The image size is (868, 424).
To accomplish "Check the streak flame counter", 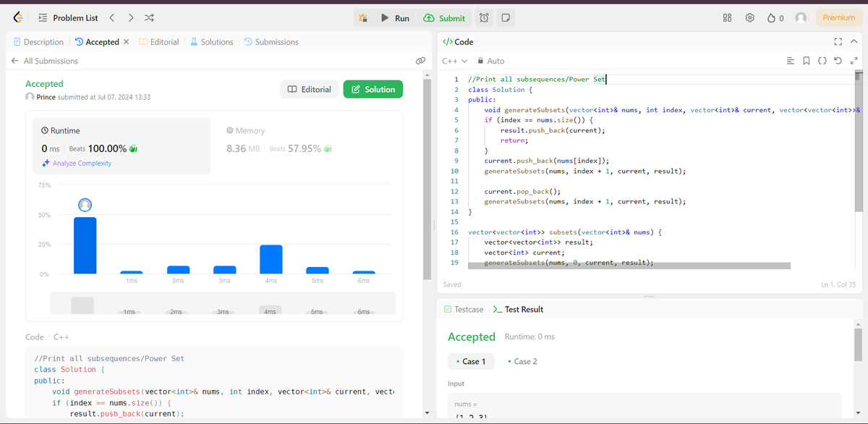I will (x=775, y=18).
